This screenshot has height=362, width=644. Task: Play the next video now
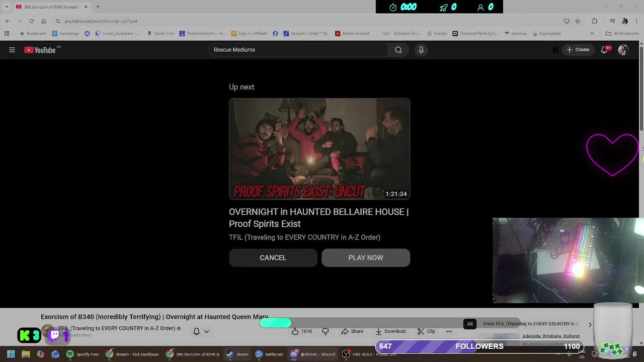point(366,257)
